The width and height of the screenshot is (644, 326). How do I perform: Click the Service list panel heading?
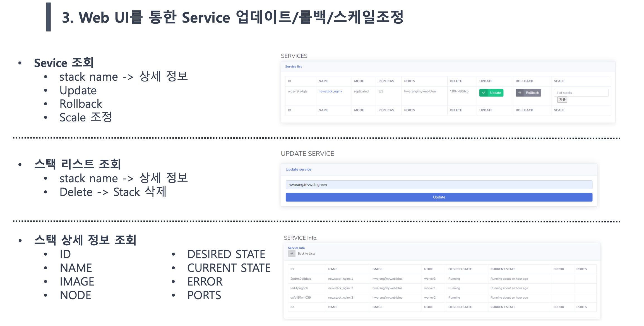[293, 66]
